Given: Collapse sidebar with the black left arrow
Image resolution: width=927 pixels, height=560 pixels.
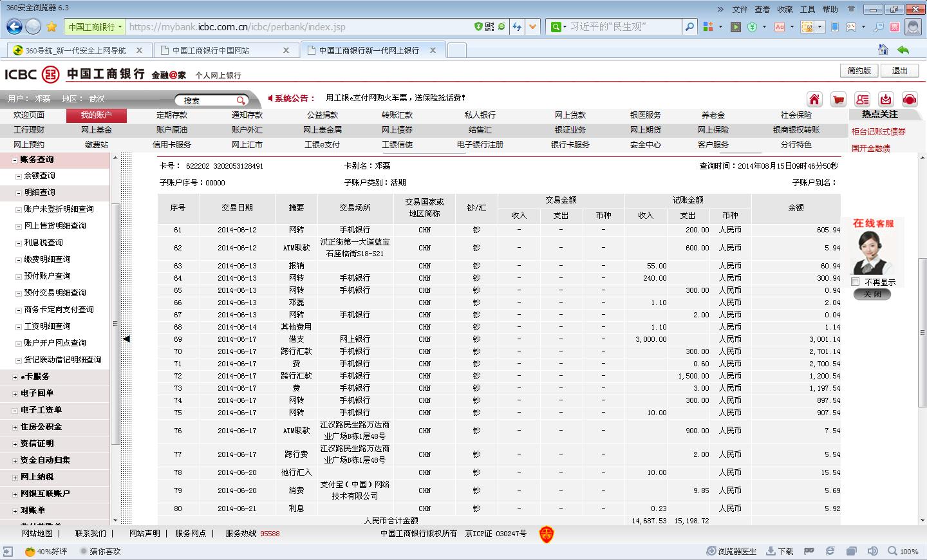Looking at the screenshot, I should (x=126, y=339).
